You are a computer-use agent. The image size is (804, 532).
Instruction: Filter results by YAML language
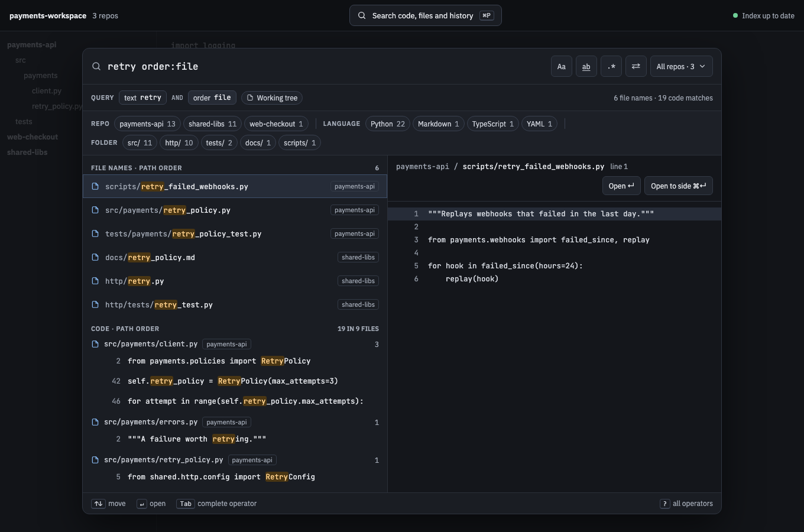(x=539, y=124)
